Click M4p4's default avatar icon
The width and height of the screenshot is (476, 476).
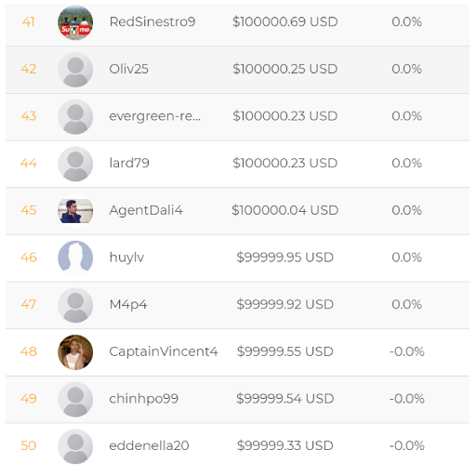(75, 305)
